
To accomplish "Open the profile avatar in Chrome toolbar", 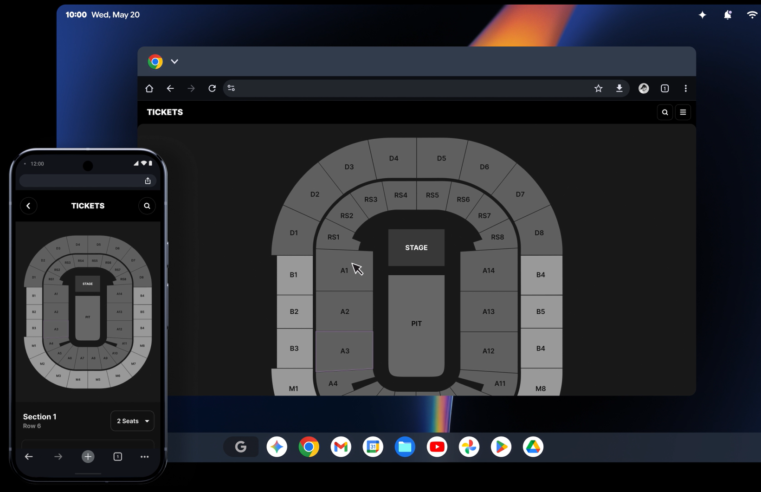I will (x=644, y=88).
